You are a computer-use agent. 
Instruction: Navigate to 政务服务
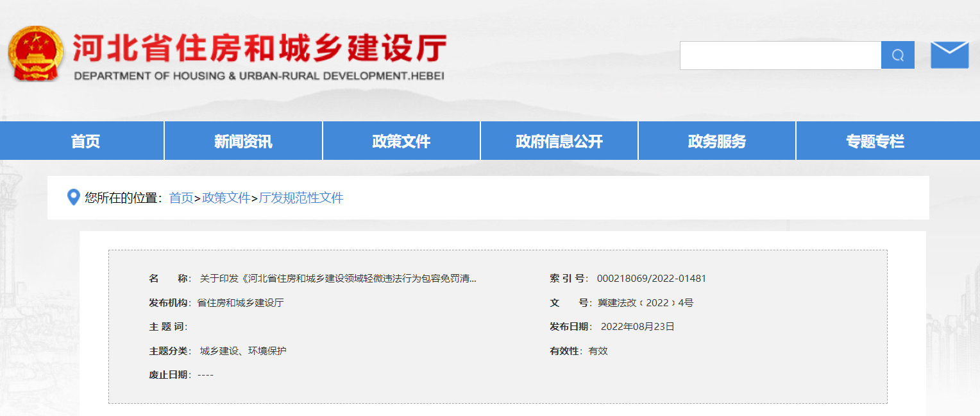[x=716, y=141]
